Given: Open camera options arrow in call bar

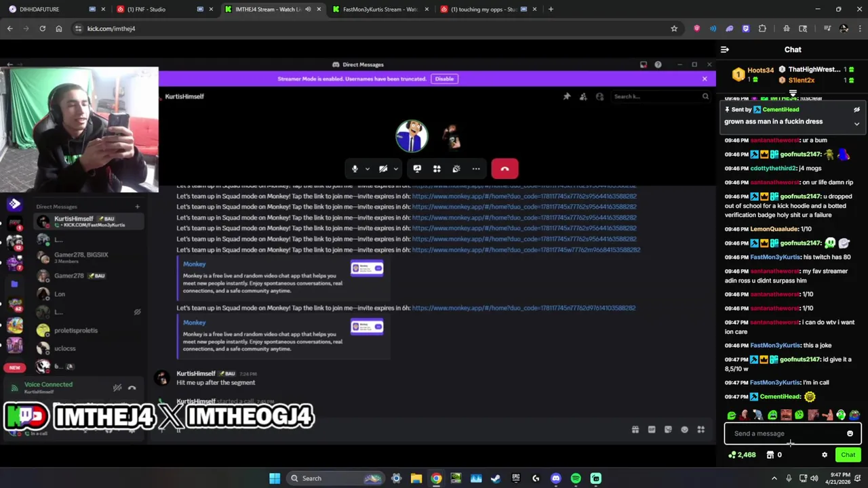Looking at the screenshot, I should tap(395, 169).
